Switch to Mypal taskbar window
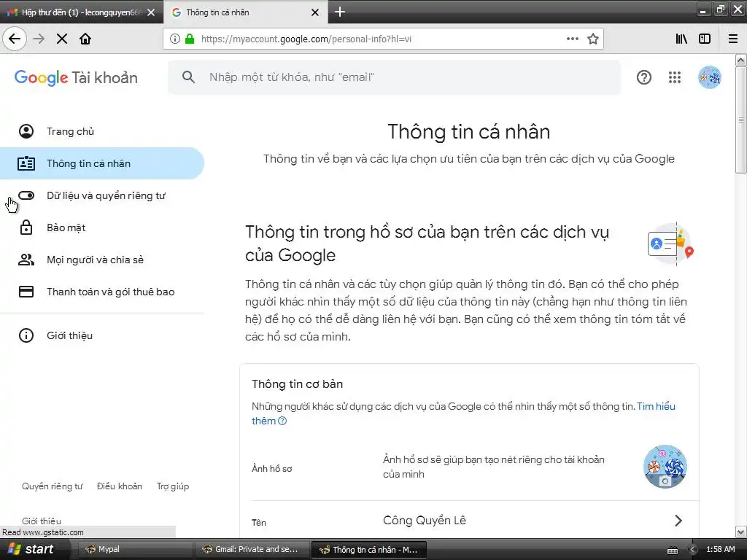Screen dimensions: 747x560 (135, 550)
